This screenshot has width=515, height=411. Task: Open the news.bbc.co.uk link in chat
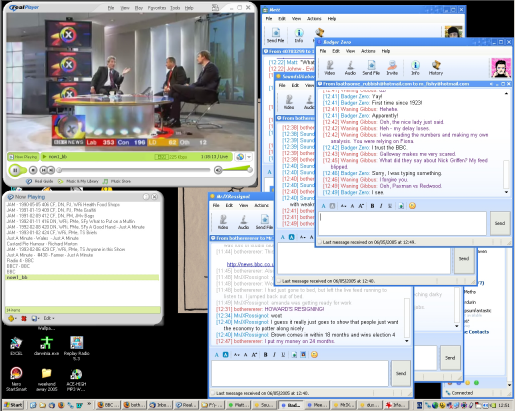(x=250, y=264)
